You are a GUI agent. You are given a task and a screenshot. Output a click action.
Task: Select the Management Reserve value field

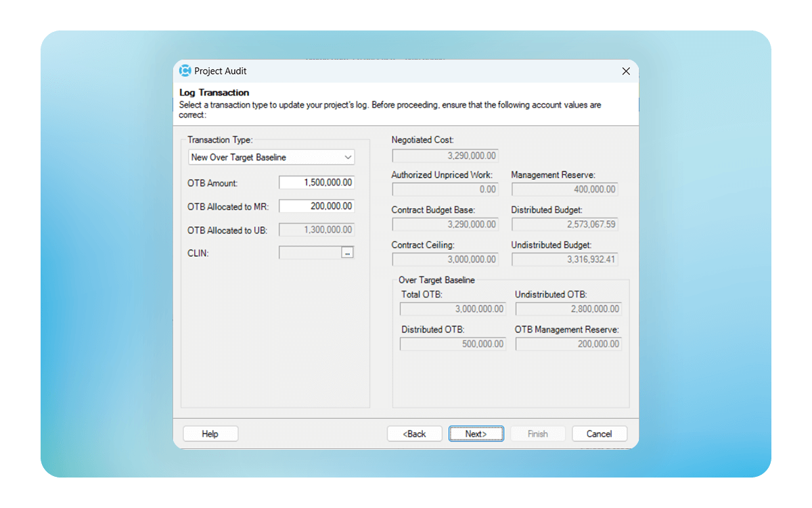coord(564,190)
